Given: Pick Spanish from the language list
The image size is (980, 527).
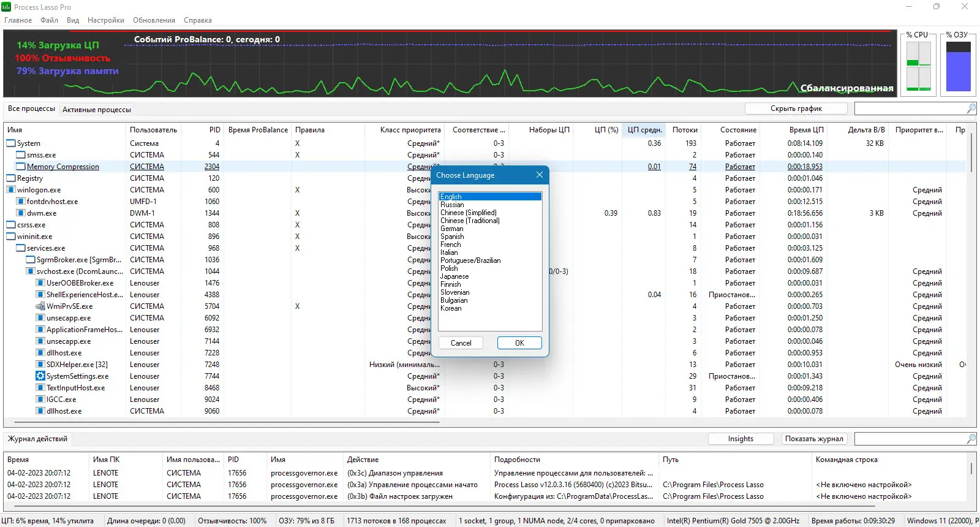Looking at the screenshot, I should (452, 237).
